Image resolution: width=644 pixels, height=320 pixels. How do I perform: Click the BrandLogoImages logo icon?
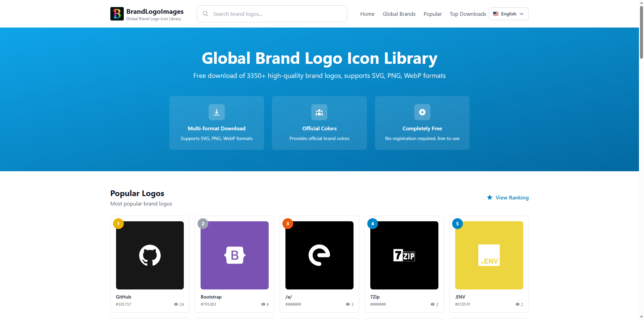click(x=117, y=13)
